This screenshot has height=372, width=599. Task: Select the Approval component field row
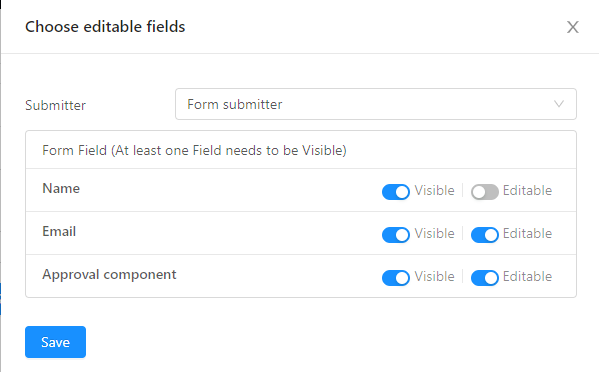point(301,276)
